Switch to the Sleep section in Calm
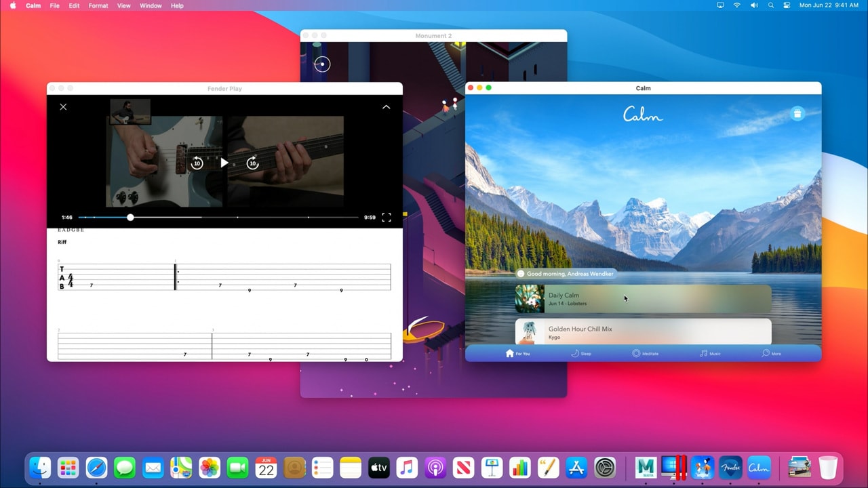 pyautogui.click(x=581, y=353)
